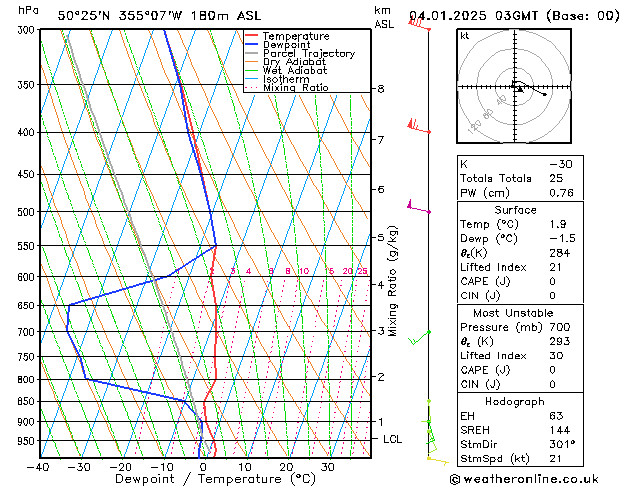The width and height of the screenshot is (629, 486).
Task: Click the 950 hPa pressure level label
Action: pos(28,441)
